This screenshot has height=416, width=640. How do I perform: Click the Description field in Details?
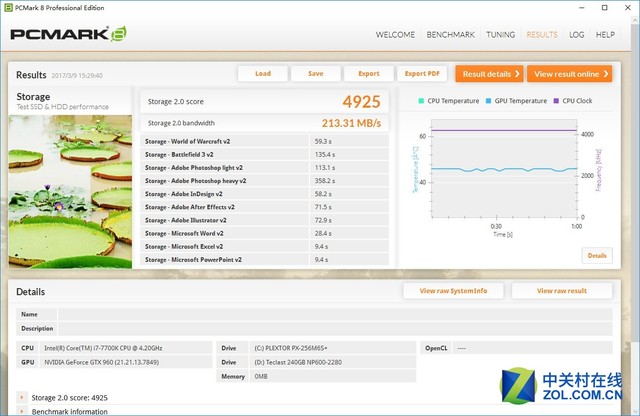335,329
